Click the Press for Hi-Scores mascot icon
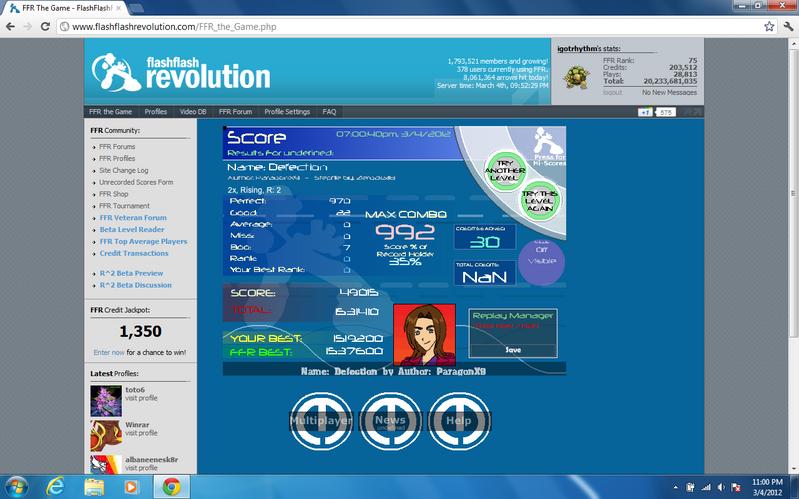The height and width of the screenshot is (499, 799). point(549,147)
